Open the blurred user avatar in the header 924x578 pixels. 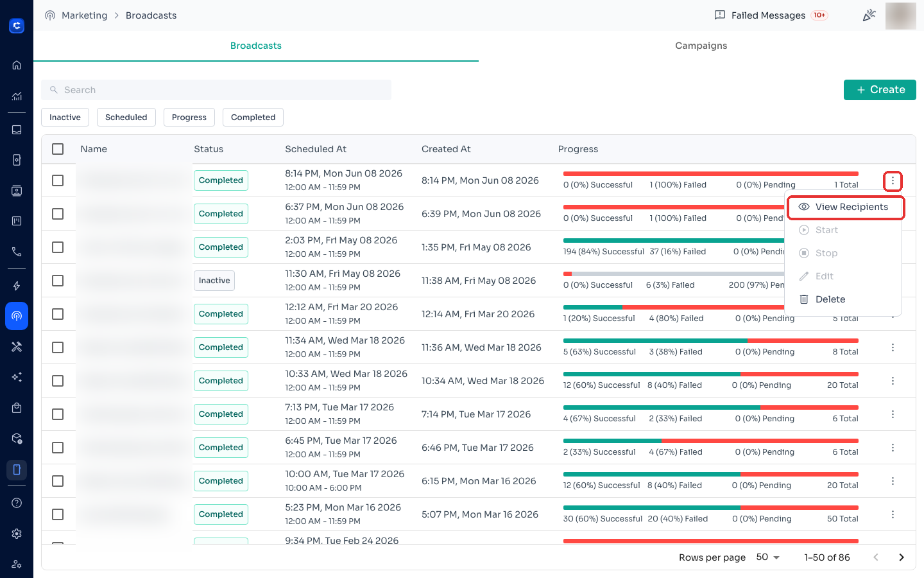click(x=900, y=15)
